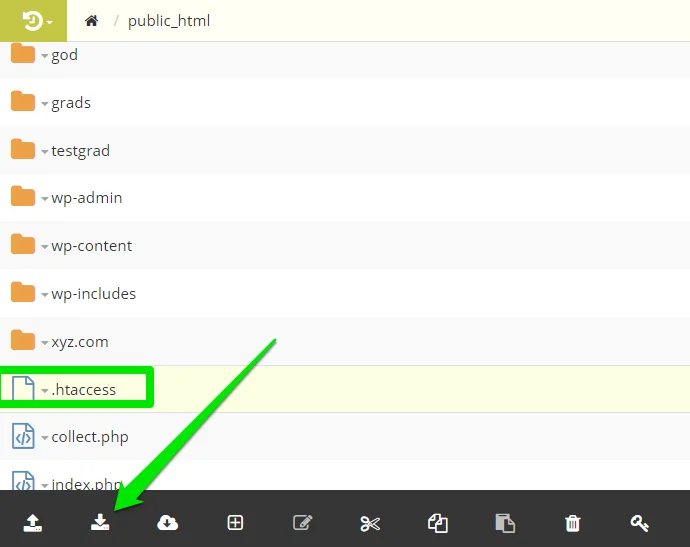Expand the god folder dropdown arrow
This screenshot has width=690, height=547.
(44, 56)
